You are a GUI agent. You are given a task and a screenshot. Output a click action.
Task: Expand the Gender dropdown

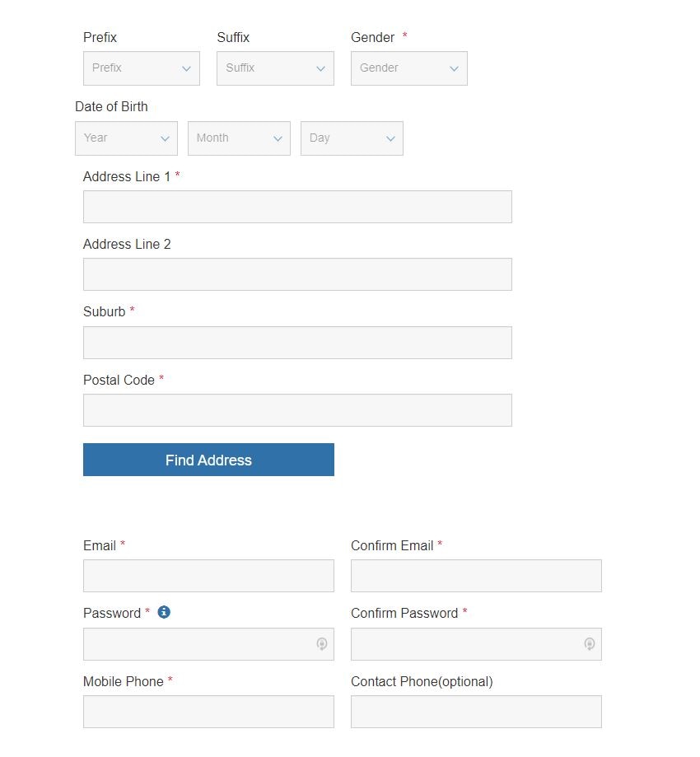pos(408,68)
